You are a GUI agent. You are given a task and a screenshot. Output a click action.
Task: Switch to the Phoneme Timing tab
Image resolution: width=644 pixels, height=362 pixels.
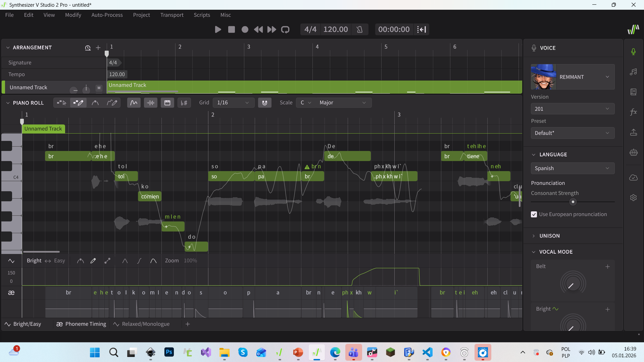click(81, 324)
